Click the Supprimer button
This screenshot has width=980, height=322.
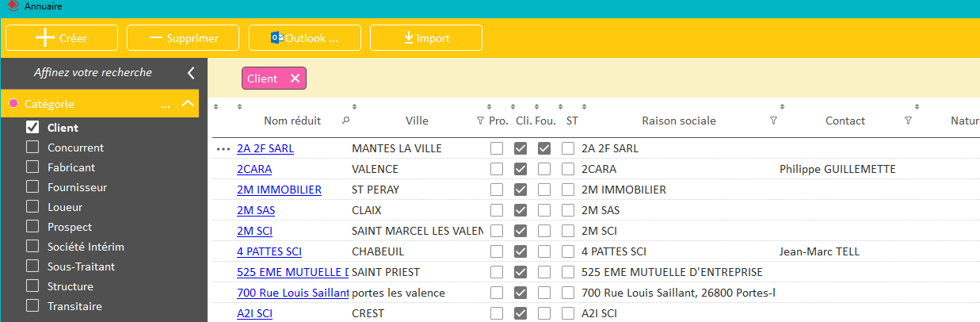(x=183, y=38)
